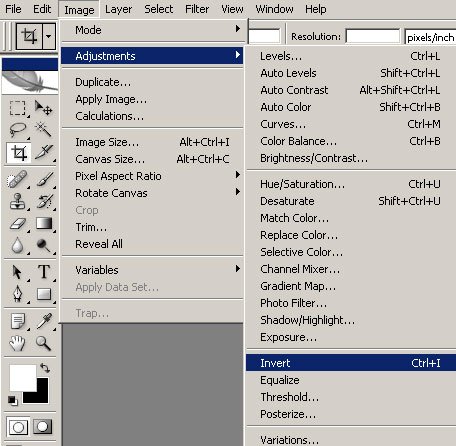
Task: Open the Filter menu
Action: (197, 9)
